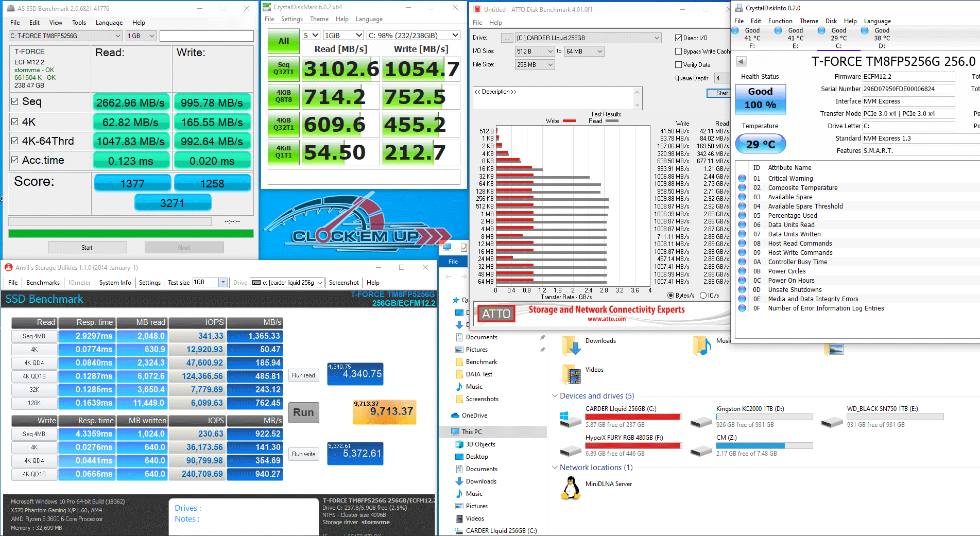Open the MiniDLNA Server penguin icon

pyautogui.click(x=571, y=487)
